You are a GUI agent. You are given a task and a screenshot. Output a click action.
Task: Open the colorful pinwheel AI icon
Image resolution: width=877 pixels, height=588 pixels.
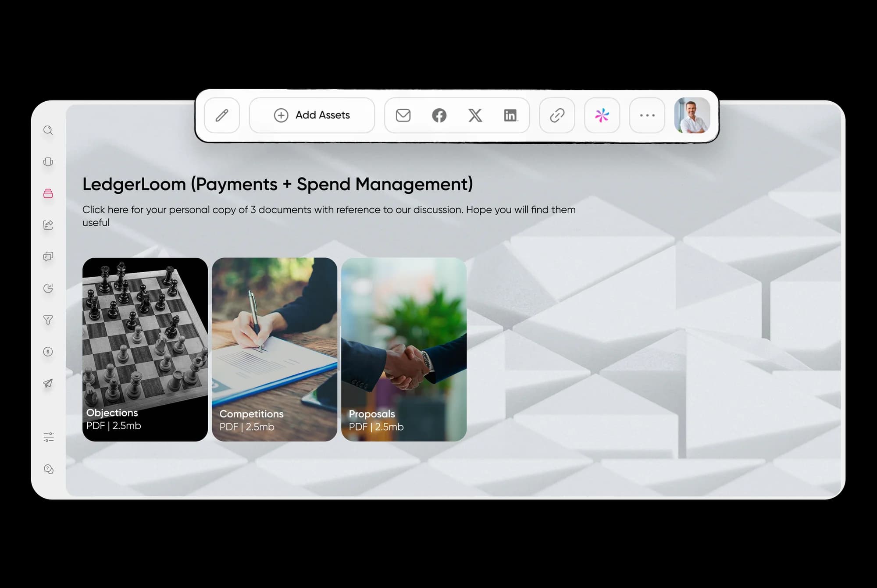tap(602, 115)
